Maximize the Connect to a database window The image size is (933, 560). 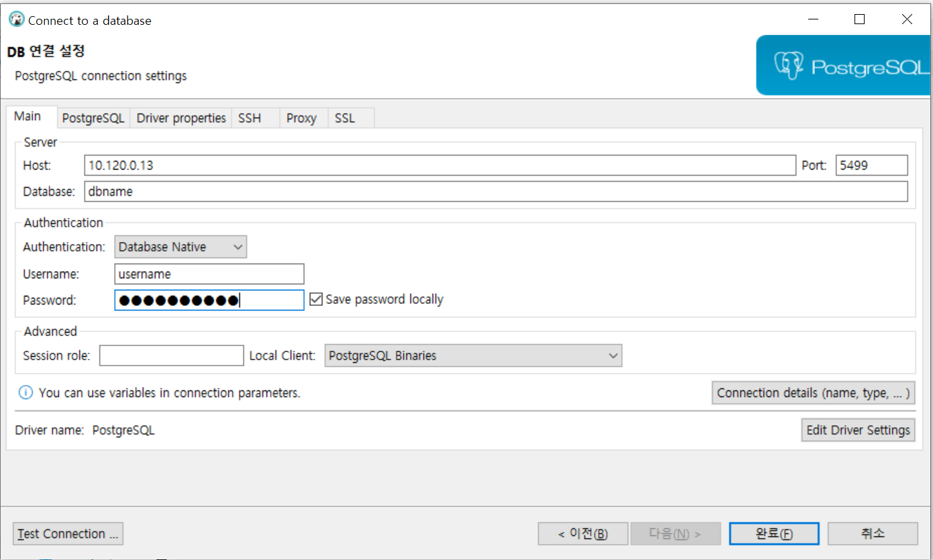(x=859, y=19)
